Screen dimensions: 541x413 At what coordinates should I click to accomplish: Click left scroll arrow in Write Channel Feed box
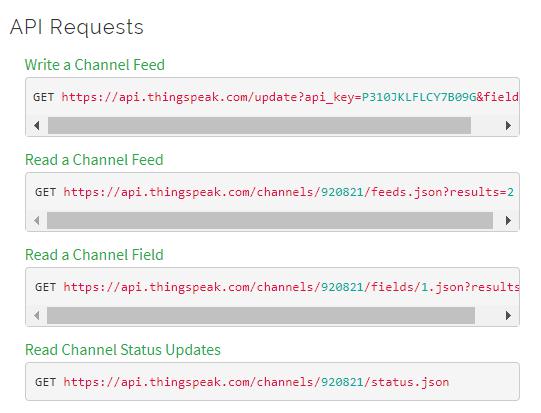[37, 125]
